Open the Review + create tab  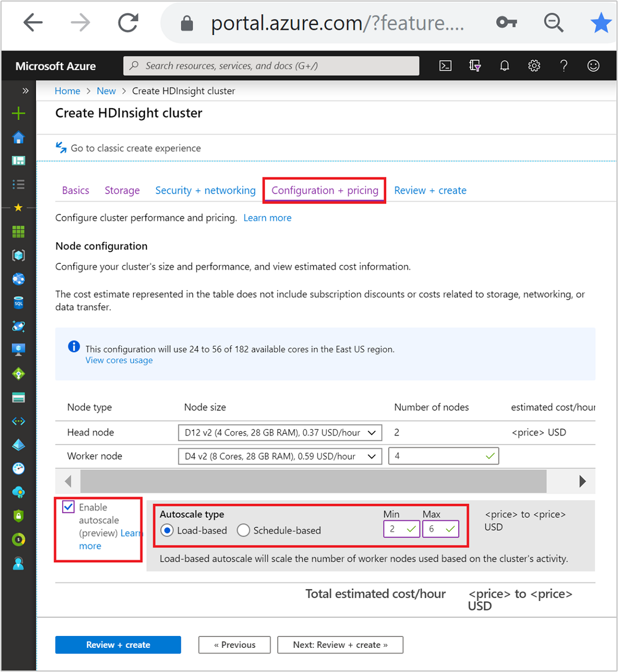(431, 191)
